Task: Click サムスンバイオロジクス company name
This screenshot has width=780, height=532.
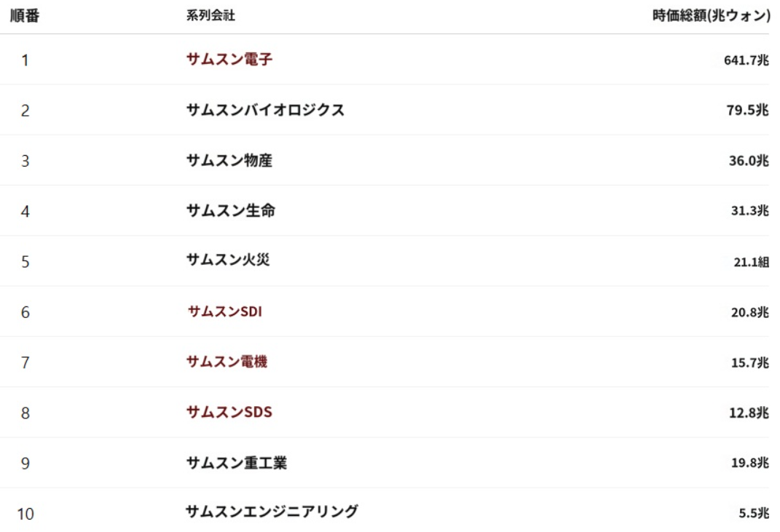Action: (x=265, y=111)
